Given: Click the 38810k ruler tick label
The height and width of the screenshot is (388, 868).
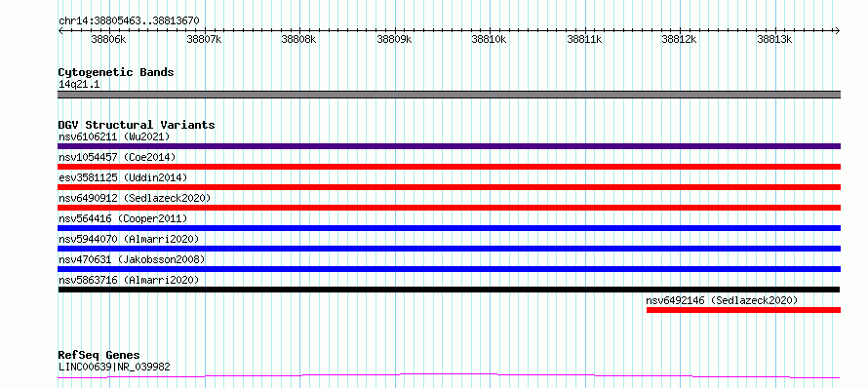Looking at the screenshot, I should pos(490,39).
